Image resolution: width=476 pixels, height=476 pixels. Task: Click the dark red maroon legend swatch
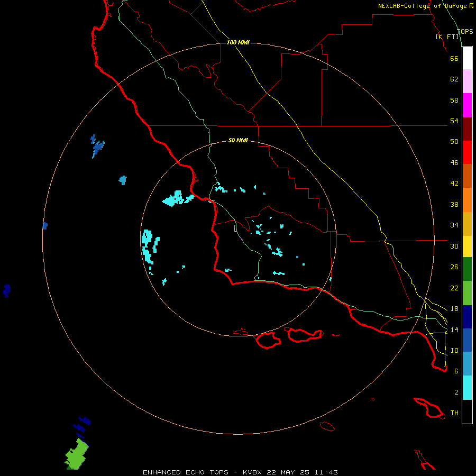467,129
